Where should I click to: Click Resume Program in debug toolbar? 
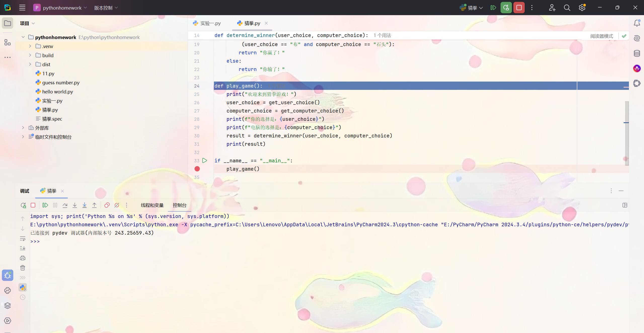coord(45,205)
